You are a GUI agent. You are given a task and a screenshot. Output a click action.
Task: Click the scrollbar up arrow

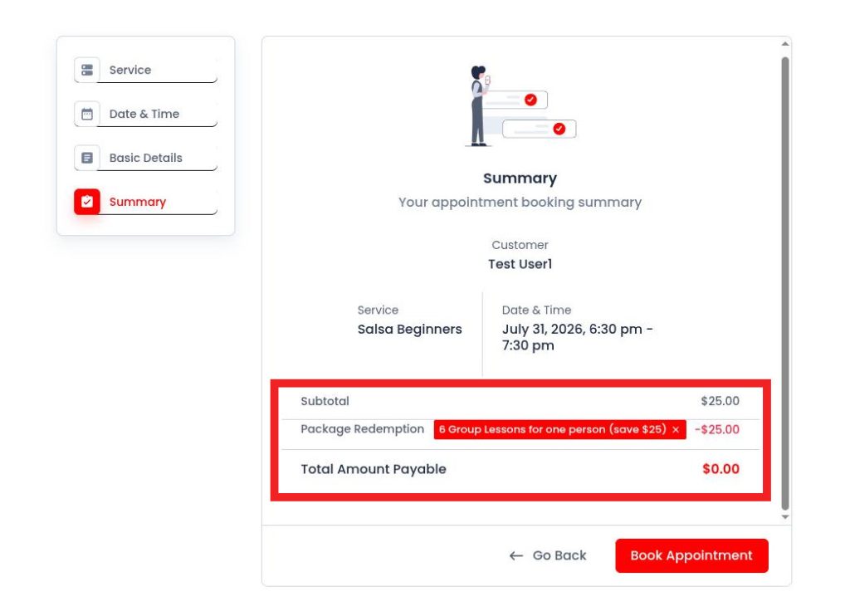click(x=785, y=44)
